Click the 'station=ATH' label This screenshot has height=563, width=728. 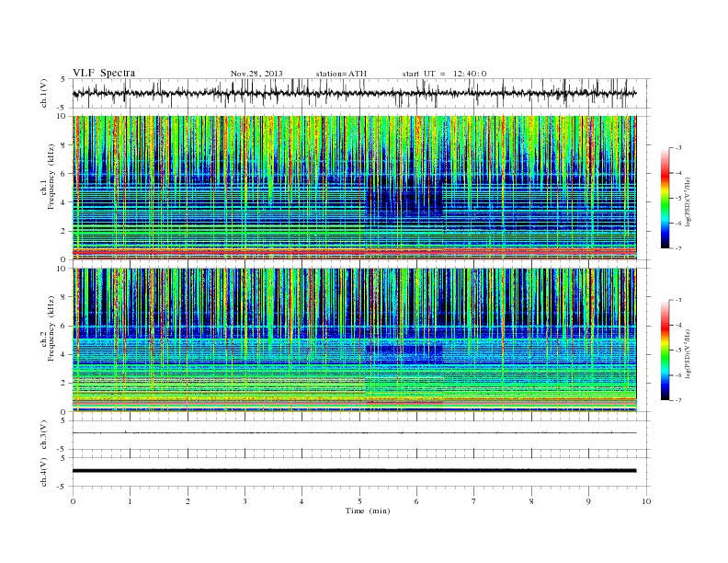point(341,74)
